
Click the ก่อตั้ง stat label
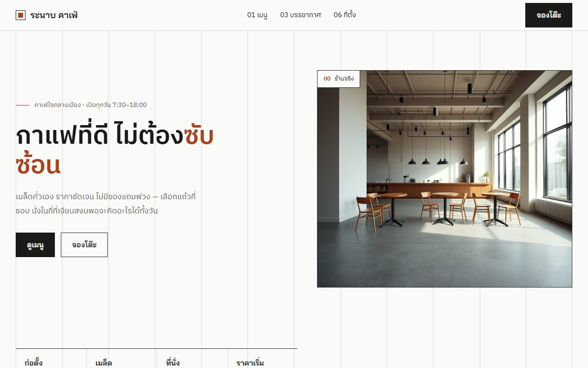(33, 363)
